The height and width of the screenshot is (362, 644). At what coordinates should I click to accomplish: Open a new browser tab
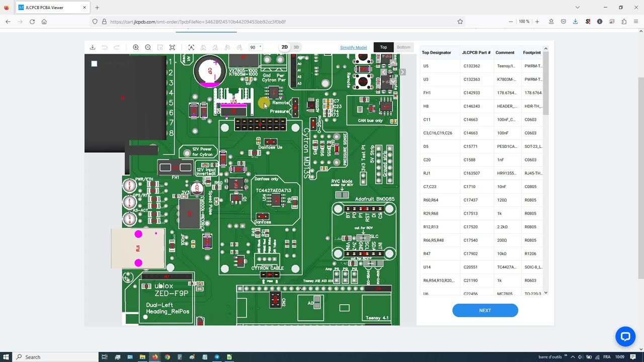pyautogui.click(x=97, y=8)
